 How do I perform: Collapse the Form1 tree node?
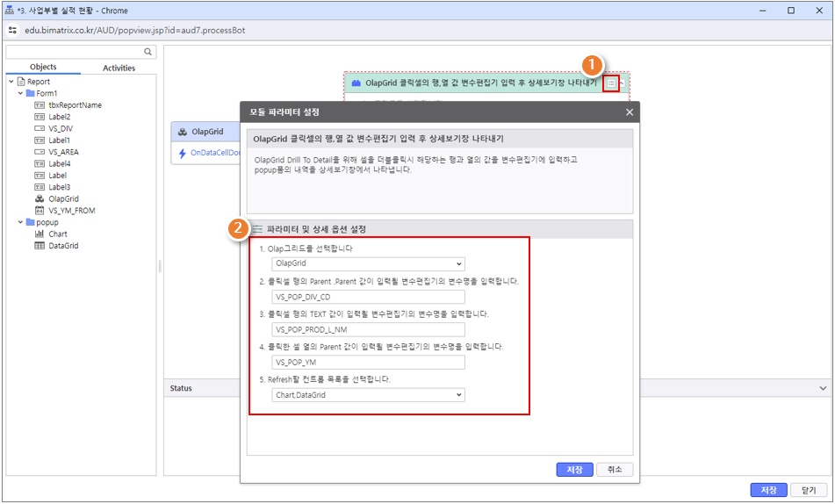pyautogui.click(x=20, y=93)
